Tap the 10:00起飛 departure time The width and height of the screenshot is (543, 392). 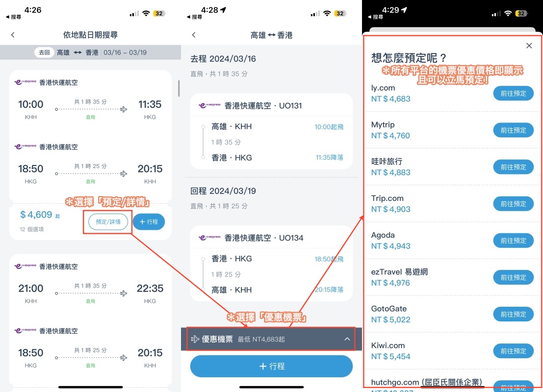329,127
